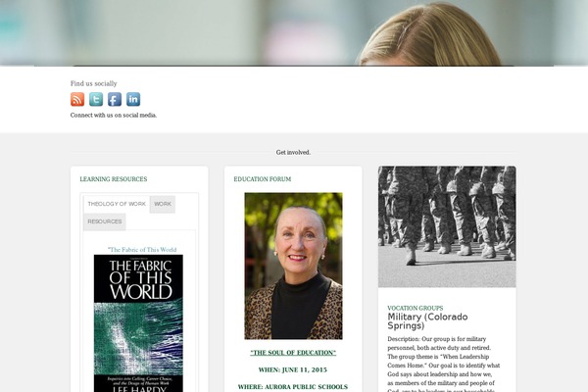Open Military (Colorado Springs) group title
Image resolution: width=588 pixels, height=392 pixels.
click(x=427, y=321)
